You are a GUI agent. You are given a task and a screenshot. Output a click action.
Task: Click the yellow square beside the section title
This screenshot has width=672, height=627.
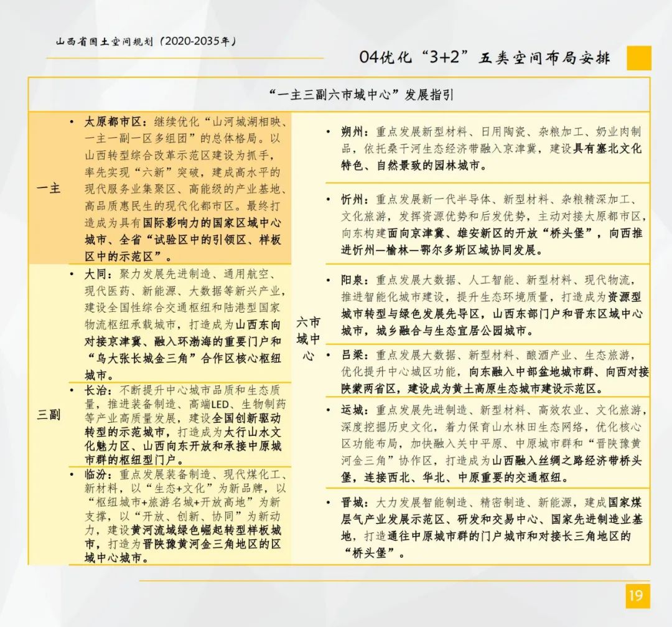pyautogui.click(x=639, y=58)
